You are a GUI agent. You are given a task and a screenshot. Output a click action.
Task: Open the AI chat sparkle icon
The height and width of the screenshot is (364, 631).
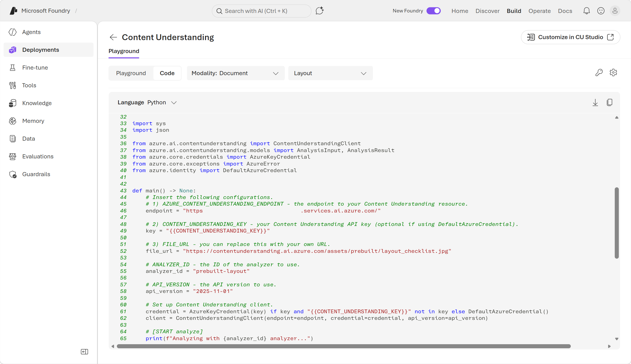point(320,11)
